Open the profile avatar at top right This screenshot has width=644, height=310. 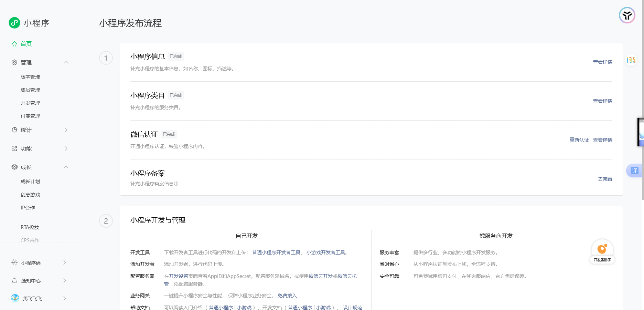click(x=627, y=15)
